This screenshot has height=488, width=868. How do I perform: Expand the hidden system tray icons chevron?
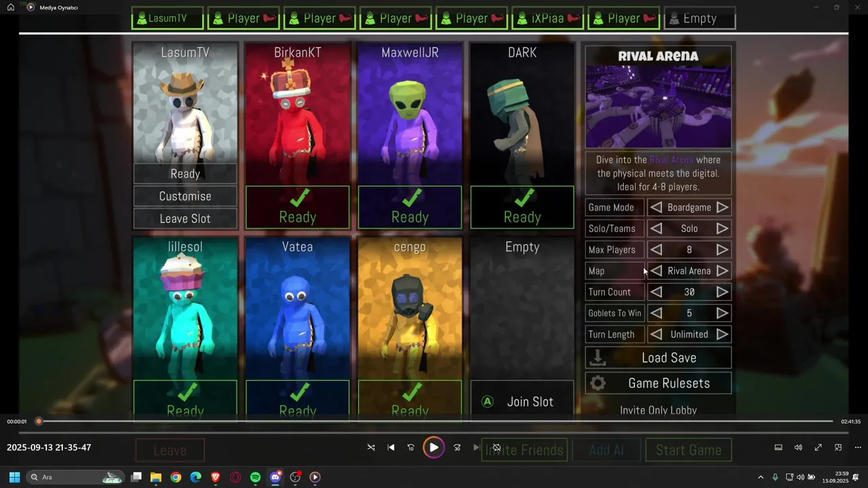click(x=760, y=477)
